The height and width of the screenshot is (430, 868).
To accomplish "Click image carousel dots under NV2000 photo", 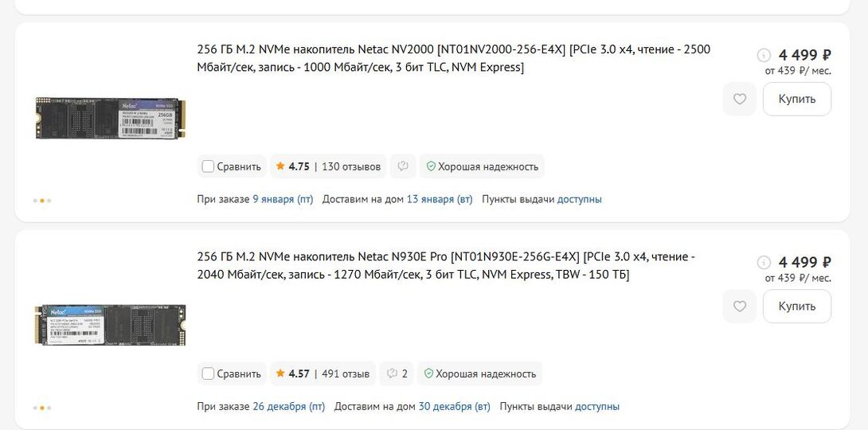I will pyautogui.click(x=42, y=201).
